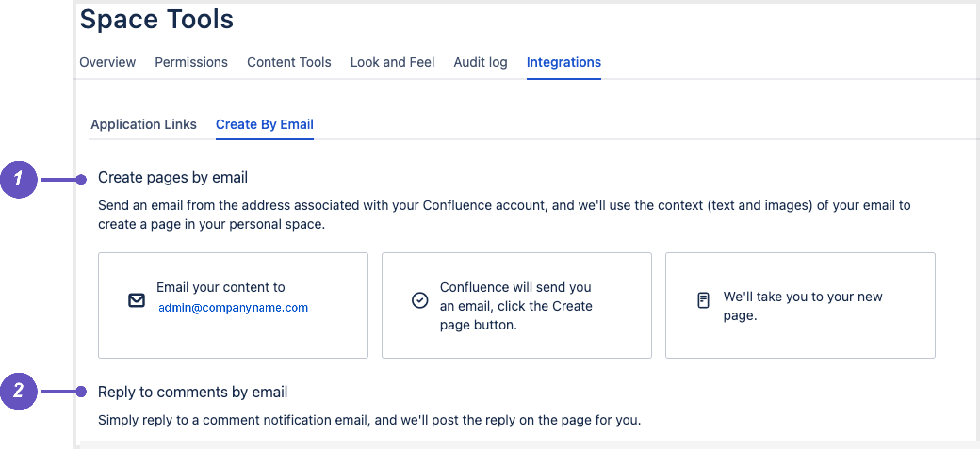Click the admin@companyname.com email link
The height and width of the screenshot is (449, 980).
pos(233,308)
